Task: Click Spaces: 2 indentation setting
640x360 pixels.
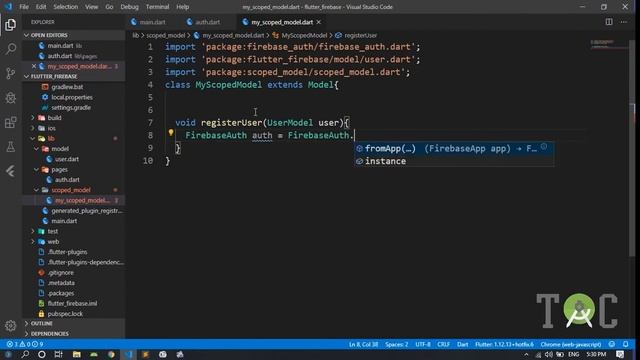Action: [x=396, y=344]
